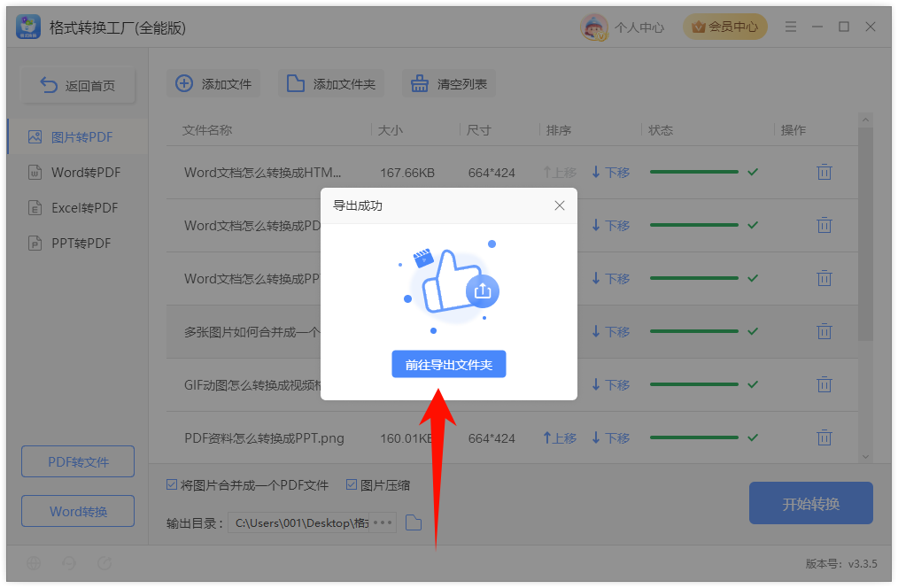Click the 尺寸 column header
Image resolution: width=898 pixels, height=588 pixels.
(x=478, y=130)
